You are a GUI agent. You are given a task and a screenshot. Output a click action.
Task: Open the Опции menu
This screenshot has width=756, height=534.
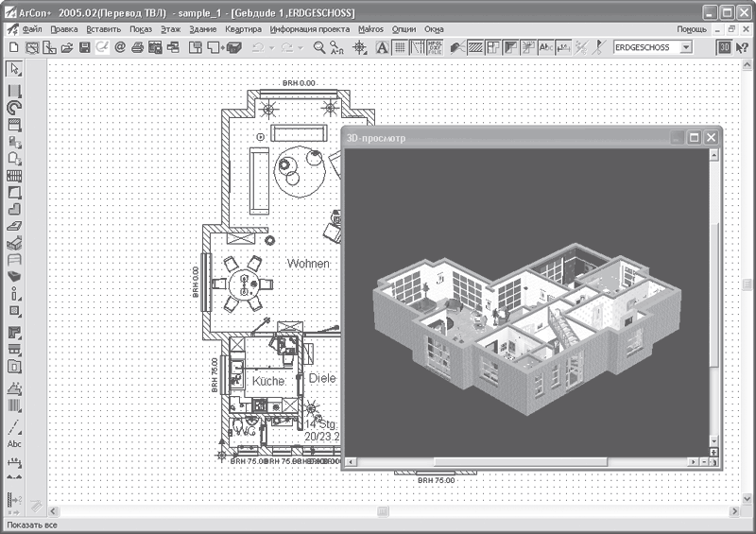[403, 29]
